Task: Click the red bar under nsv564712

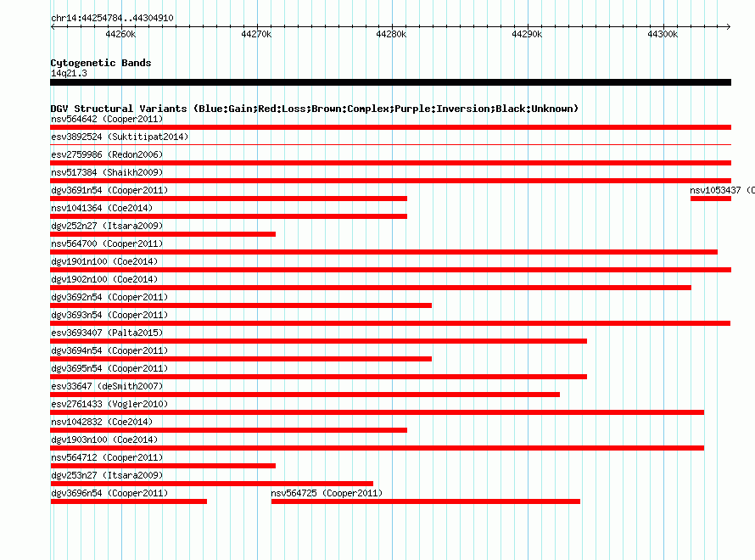Action: [x=163, y=466]
